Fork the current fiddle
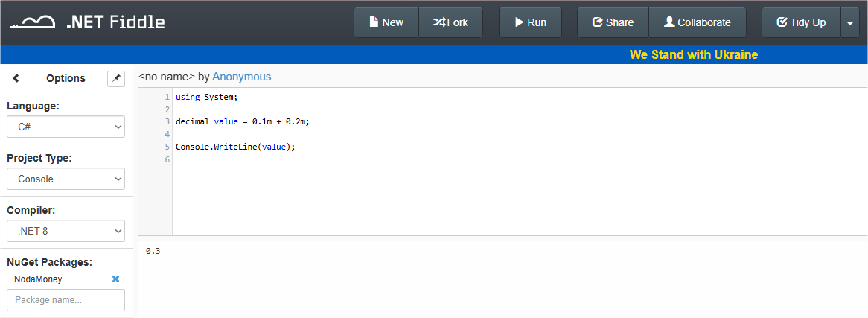Screen dimensions: 868x318 point(450,22)
